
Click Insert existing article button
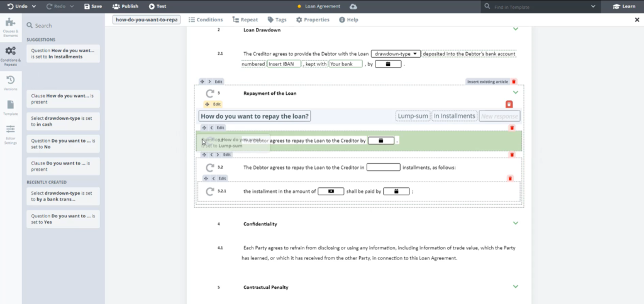[487, 82]
